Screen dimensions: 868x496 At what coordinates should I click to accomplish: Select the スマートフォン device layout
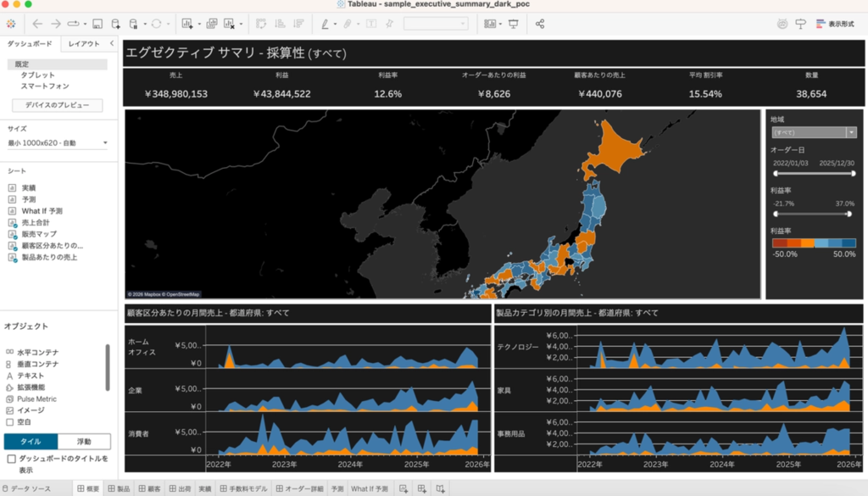point(45,86)
